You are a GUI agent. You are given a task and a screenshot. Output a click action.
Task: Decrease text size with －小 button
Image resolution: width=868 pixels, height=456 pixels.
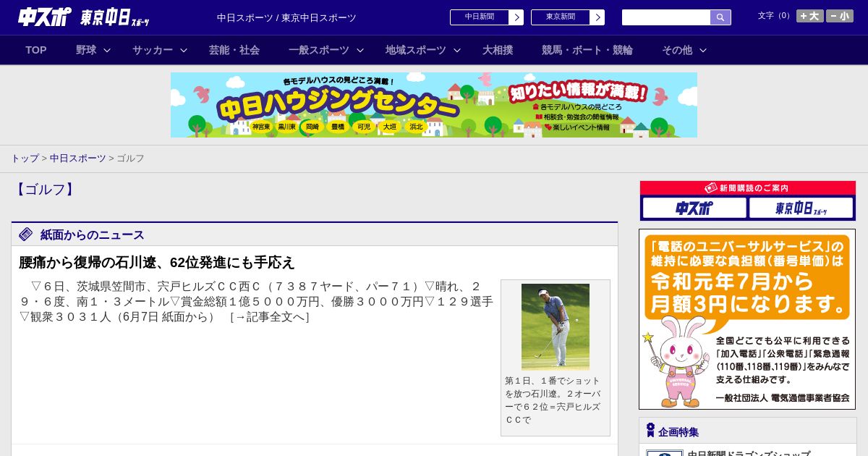[x=840, y=16]
